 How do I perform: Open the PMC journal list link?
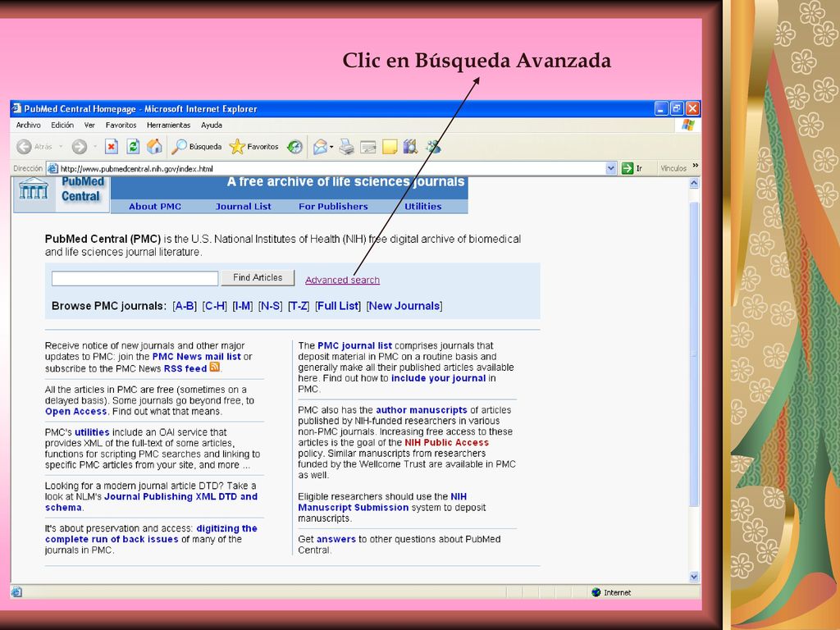(354, 345)
